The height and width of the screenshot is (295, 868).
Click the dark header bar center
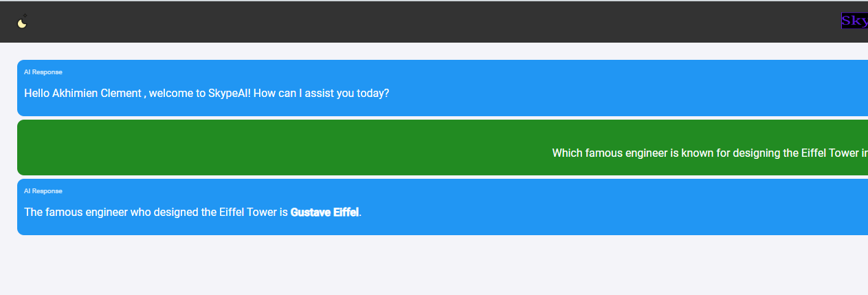(434, 22)
